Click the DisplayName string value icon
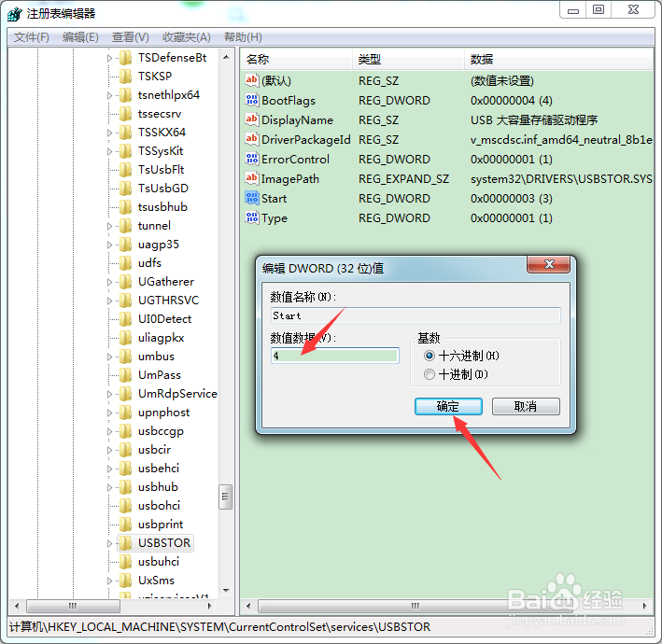 (251, 119)
